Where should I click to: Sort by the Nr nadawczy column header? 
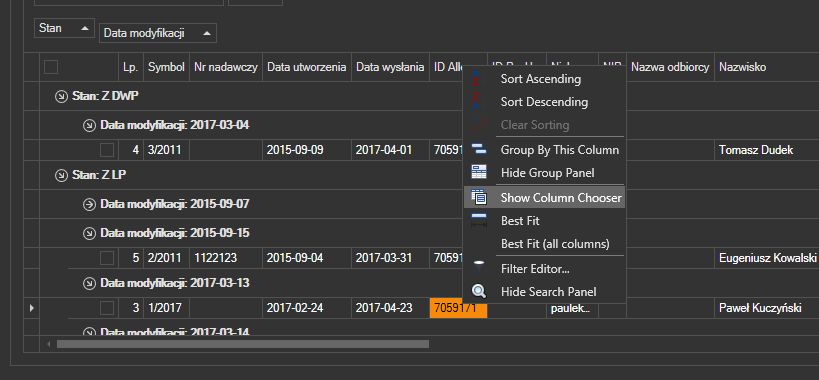coord(226,67)
